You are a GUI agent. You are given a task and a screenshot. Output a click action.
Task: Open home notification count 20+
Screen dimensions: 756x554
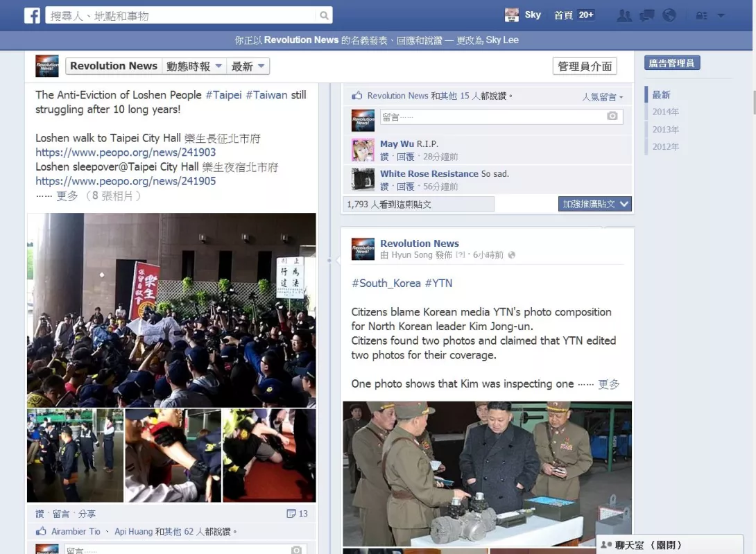click(586, 15)
